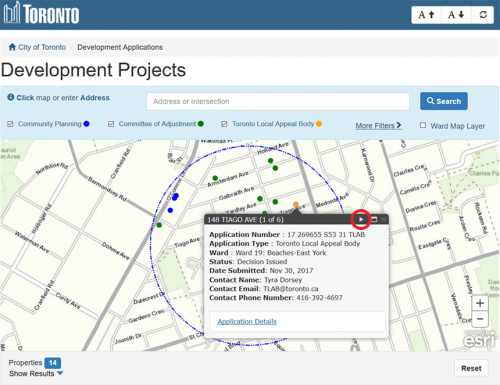500x385 pixels.
Task: Zoom in on the map
Action: pyautogui.click(x=480, y=303)
